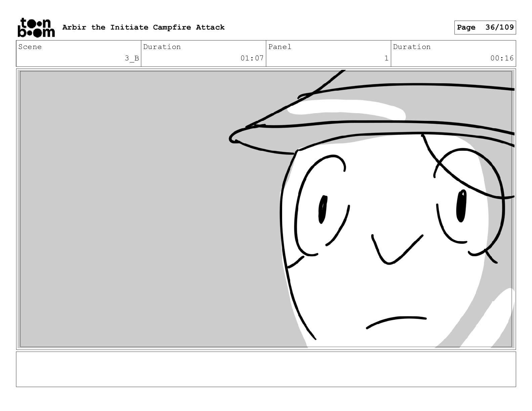Click the panel duration value '00:16'

pos(502,58)
